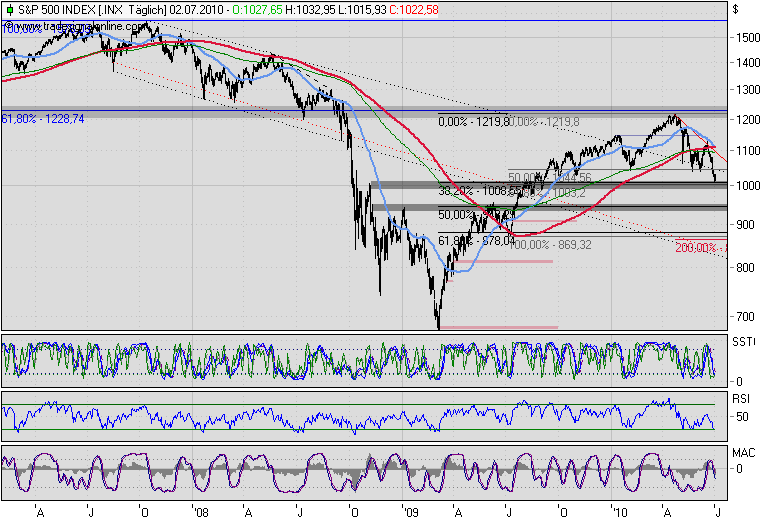Viewport: 769px width, 520px height.
Task: Select the gray retracement label ending '1044,56'
Action: point(550,177)
